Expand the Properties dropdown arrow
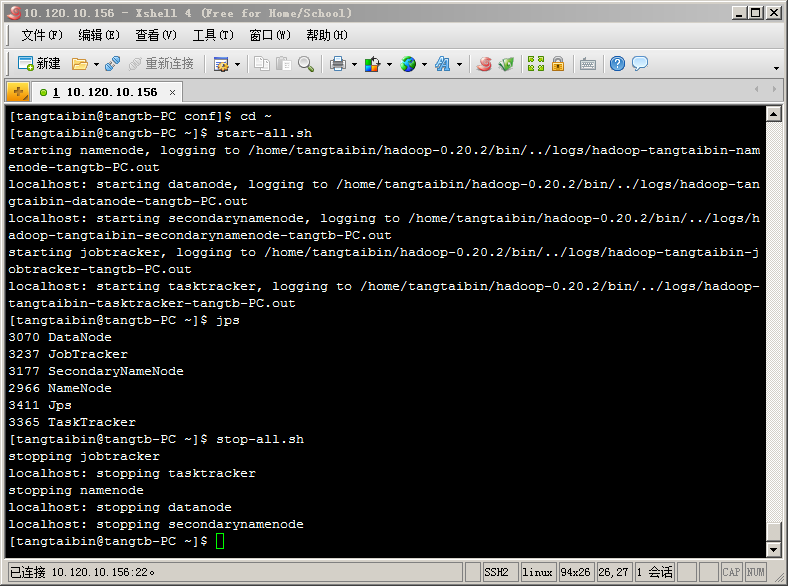 (x=237, y=64)
